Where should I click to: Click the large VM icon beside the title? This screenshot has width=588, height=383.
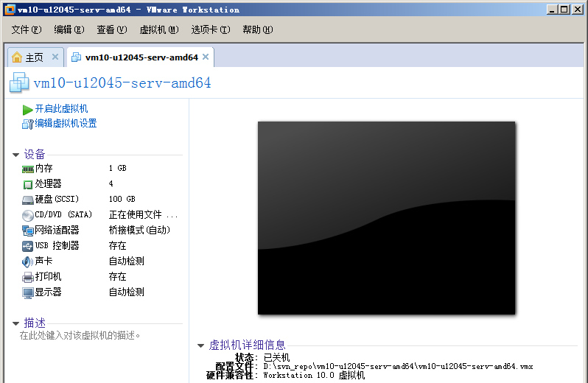coord(19,82)
